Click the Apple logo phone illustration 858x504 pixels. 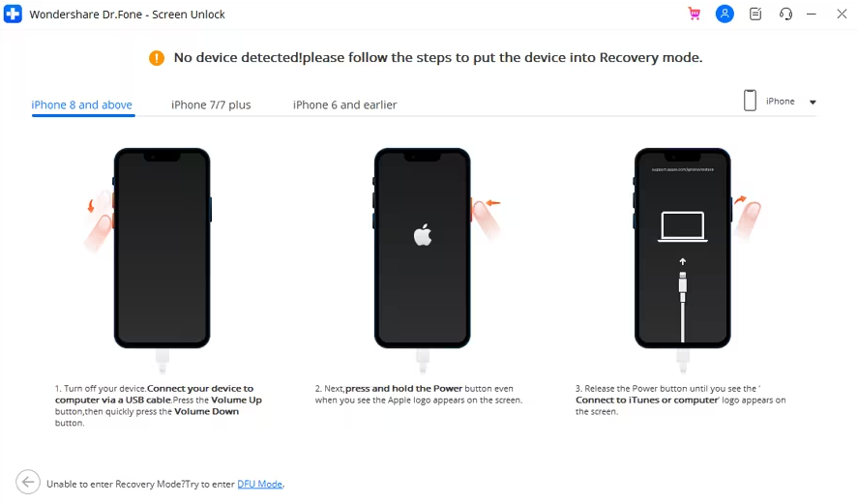point(422,248)
